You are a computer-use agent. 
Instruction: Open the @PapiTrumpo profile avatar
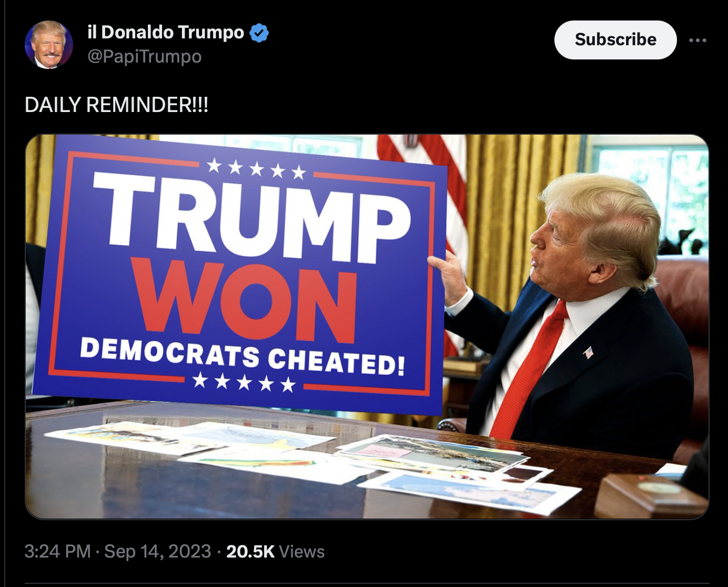[x=49, y=45]
